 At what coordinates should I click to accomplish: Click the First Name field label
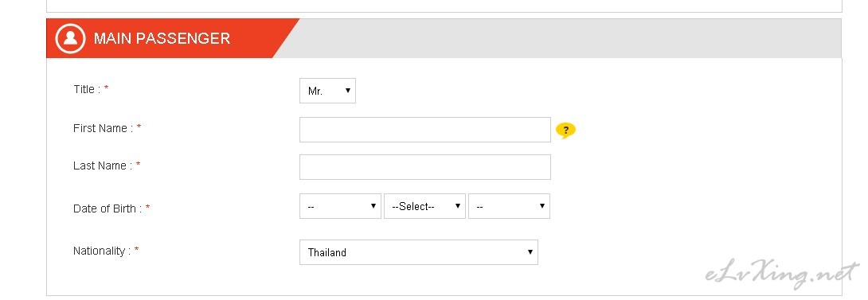103,128
